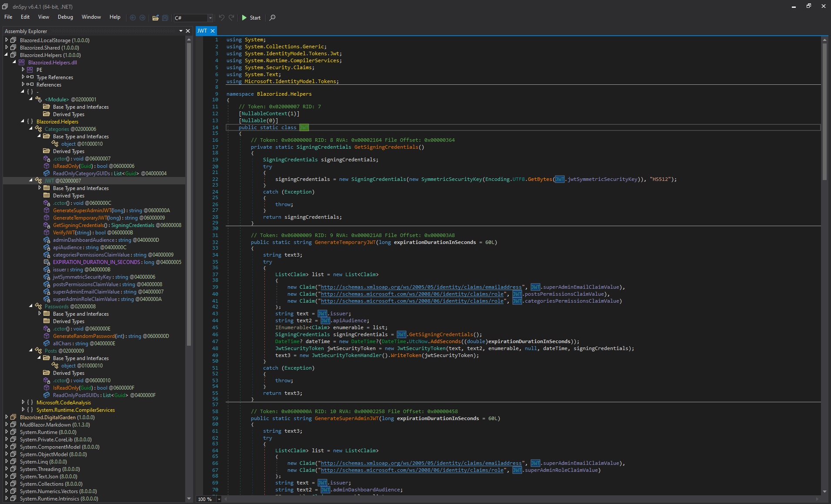The image size is (831, 504).
Task: Click the code editor vertical scrollbar
Action: (824, 111)
